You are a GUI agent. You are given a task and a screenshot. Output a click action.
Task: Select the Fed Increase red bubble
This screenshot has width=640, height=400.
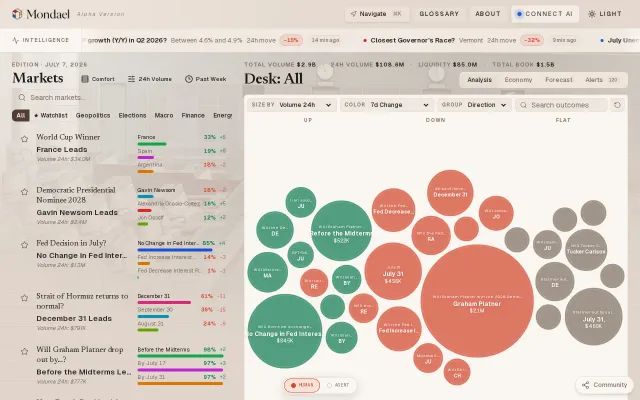click(398, 329)
